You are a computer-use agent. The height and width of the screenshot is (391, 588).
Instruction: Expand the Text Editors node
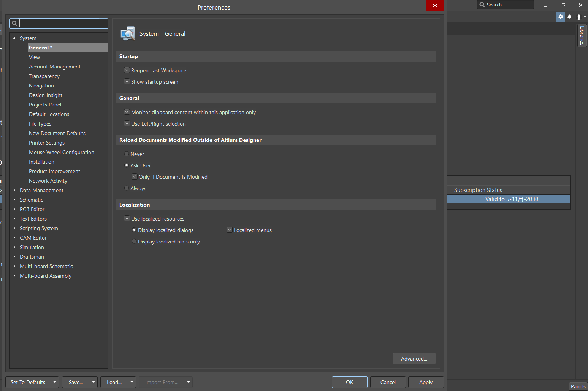pyautogui.click(x=14, y=219)
